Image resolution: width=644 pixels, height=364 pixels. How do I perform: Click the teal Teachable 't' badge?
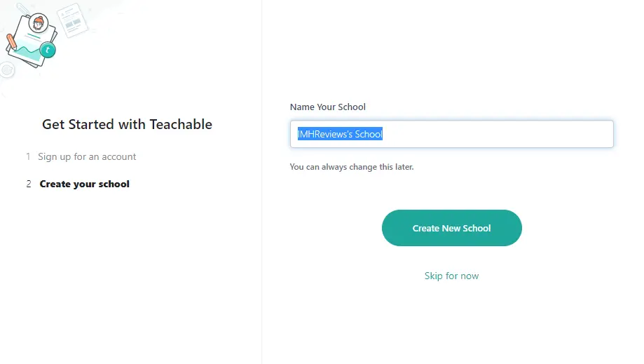48,50
